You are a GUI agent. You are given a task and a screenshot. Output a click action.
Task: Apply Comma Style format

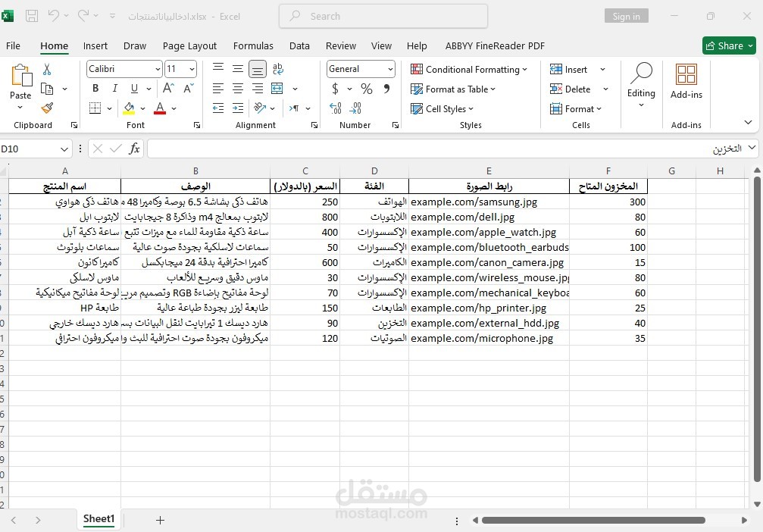point(386,89)
